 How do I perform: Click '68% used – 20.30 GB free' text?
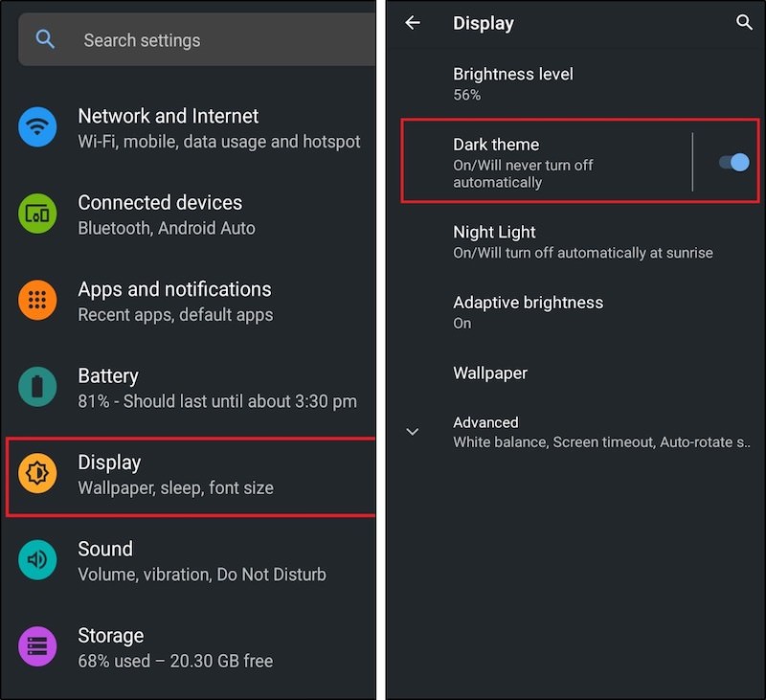(x=175, y=661)
